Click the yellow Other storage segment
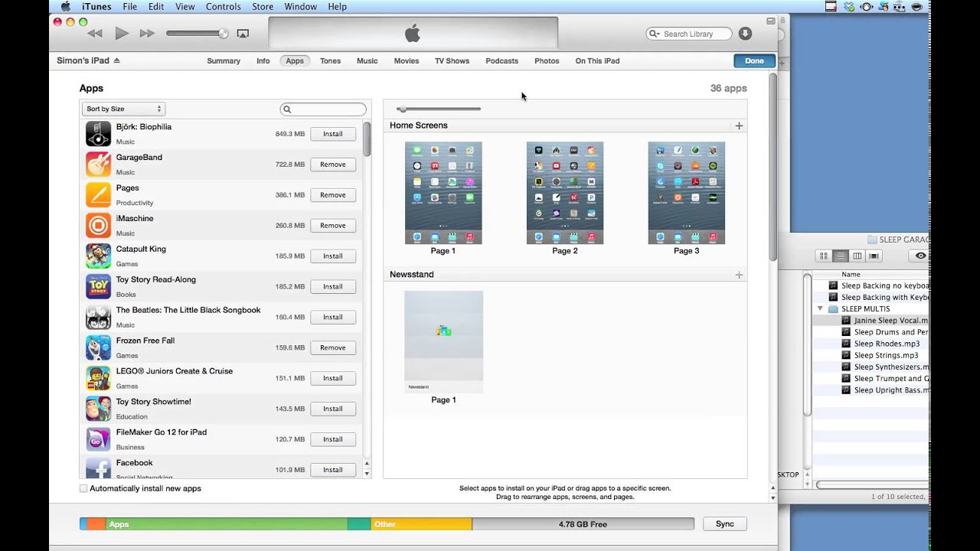980x551 pixels. [421, 524]
